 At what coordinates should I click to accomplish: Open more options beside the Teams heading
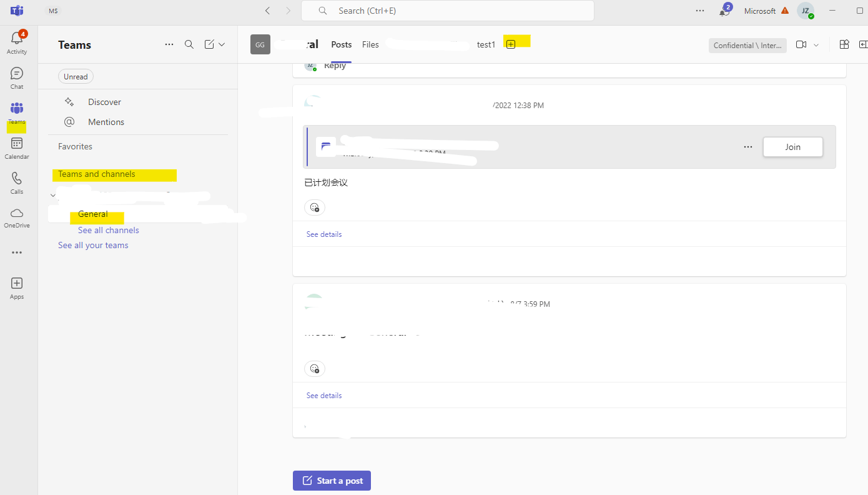pyautogui.click(x=169, y=44)
